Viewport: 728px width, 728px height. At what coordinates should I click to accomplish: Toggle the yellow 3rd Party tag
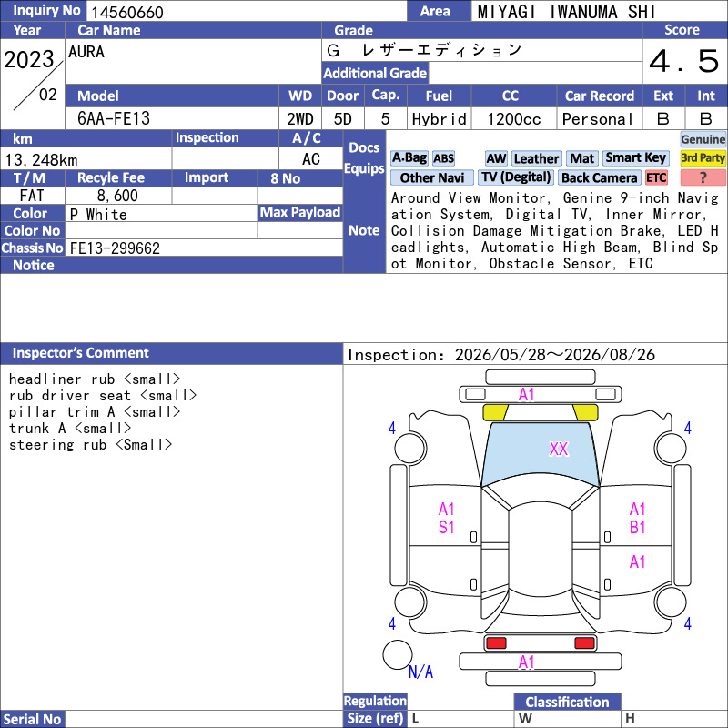tap(703, 158)
